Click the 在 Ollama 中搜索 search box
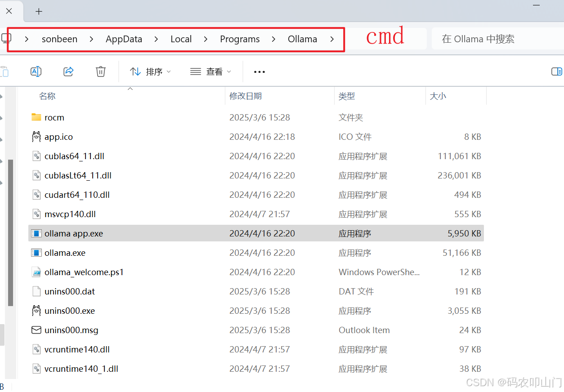The height and width of the screenshot is (392, 564). pyautogui.click(x=497, y=39)
